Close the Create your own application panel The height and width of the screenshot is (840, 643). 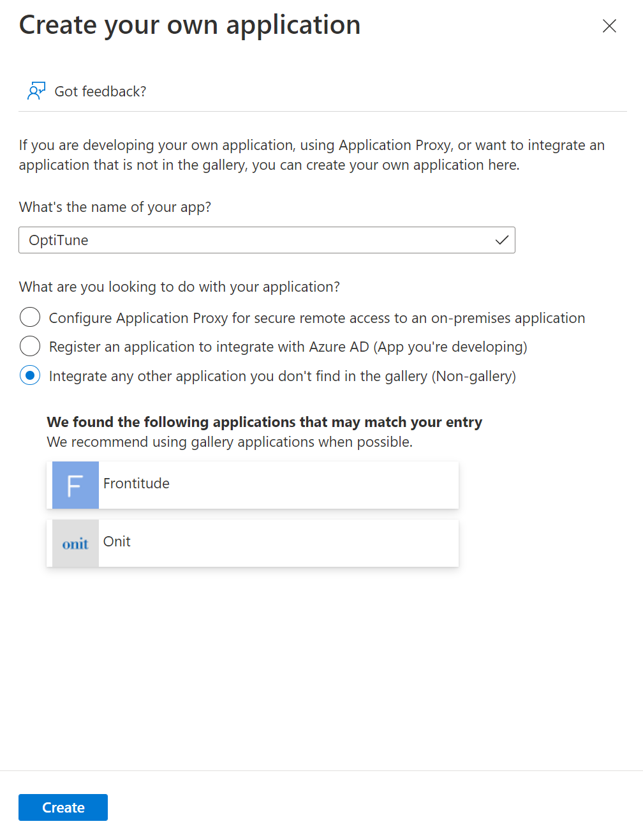click(x=609, y=26)
